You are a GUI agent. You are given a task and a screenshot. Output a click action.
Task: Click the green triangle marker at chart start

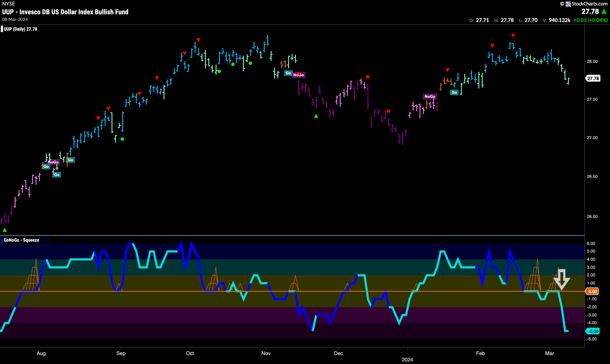(x=5, y=230)
